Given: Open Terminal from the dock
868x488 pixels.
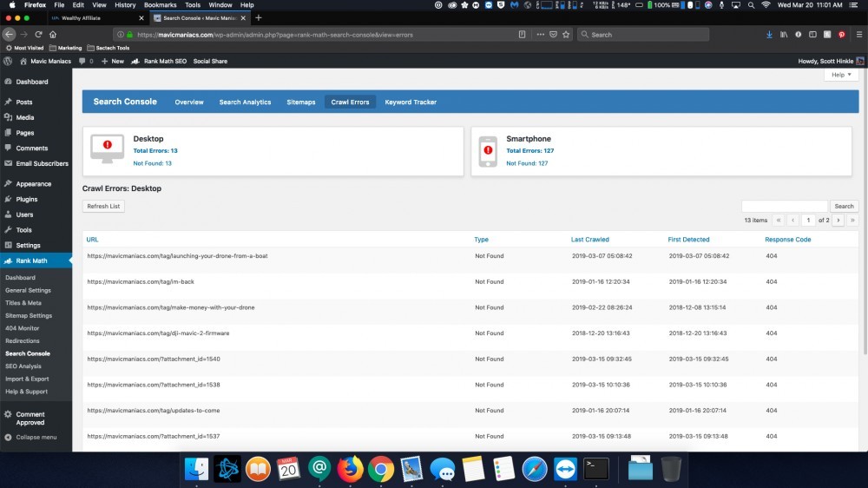Looking at the screenshot, I should pyautogui.click(x=596, y=469).
